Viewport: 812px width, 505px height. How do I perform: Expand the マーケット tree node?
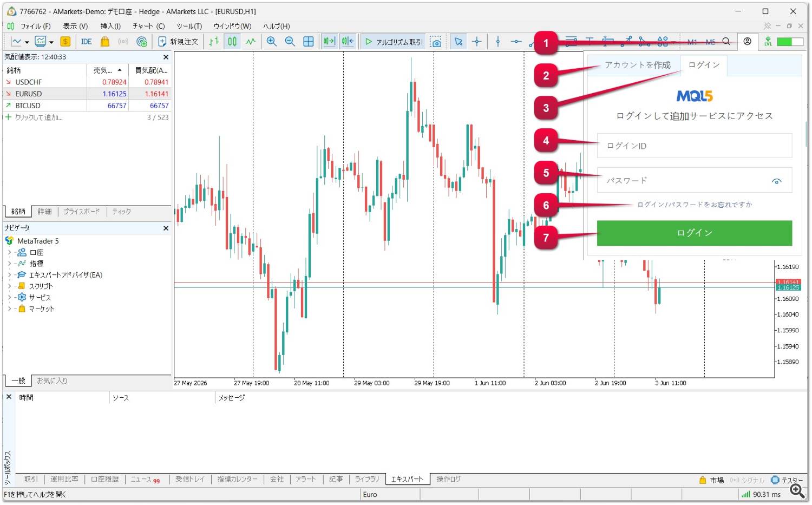pyautogui.click(x=9, y=309)
